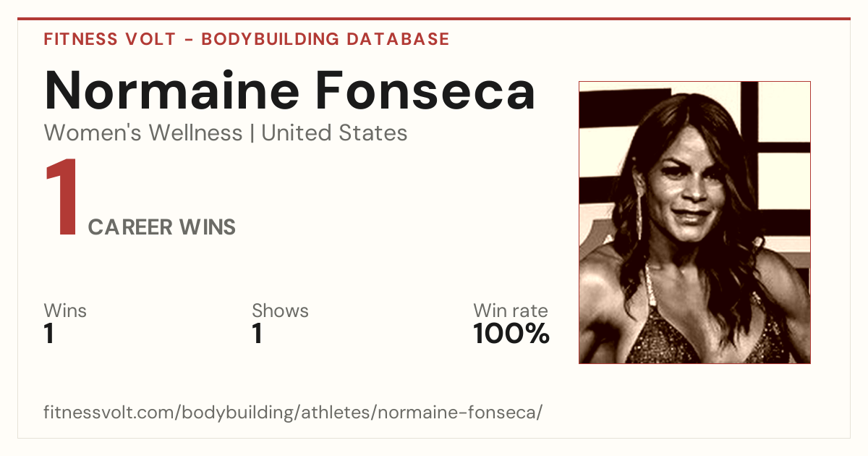Screen dimensions: 868x456
Task: Click the Wins stat label
Action: pos(65,311)
